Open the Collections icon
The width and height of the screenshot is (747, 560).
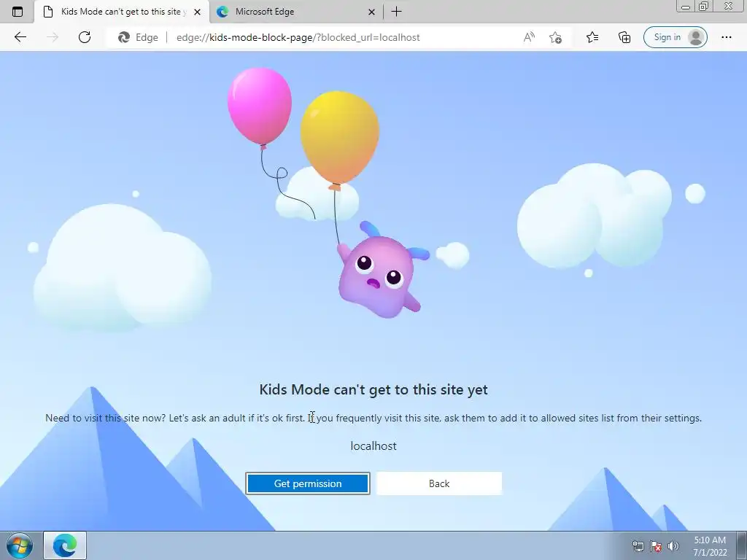click(624, 37)
